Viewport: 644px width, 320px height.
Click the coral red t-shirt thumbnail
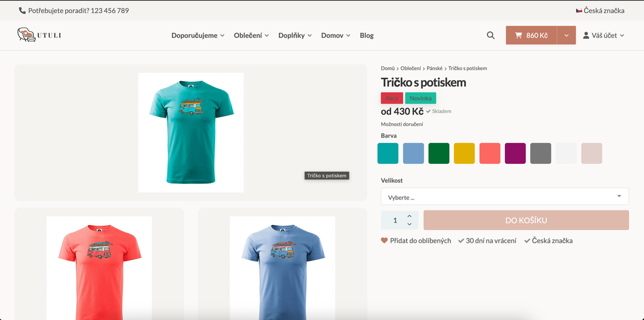[x=99, y=266]
